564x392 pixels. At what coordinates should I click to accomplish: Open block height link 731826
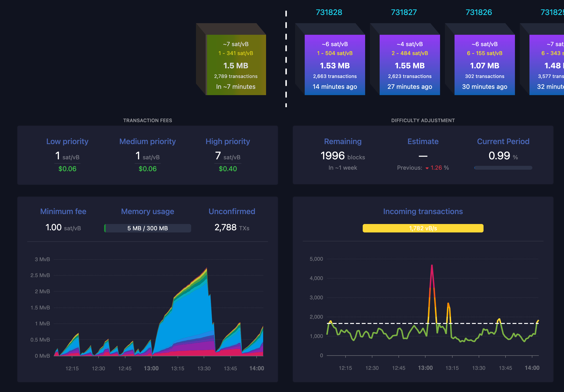[478, 12]
